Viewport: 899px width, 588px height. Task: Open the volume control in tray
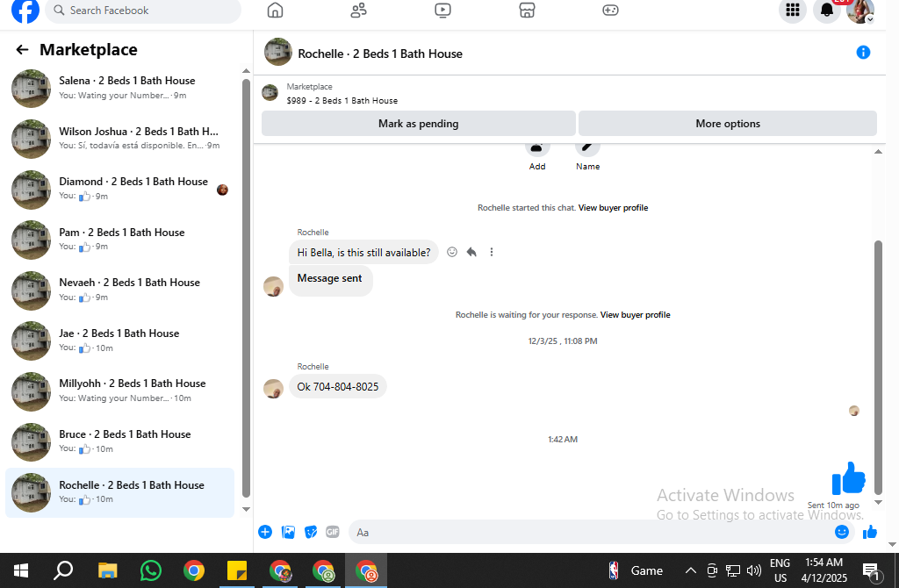754,570
